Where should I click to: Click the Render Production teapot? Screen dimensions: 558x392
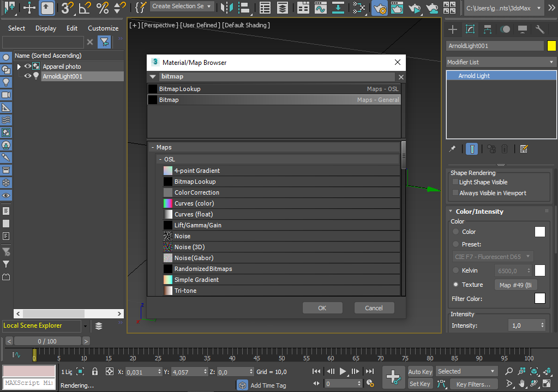(x=414, y=8)
